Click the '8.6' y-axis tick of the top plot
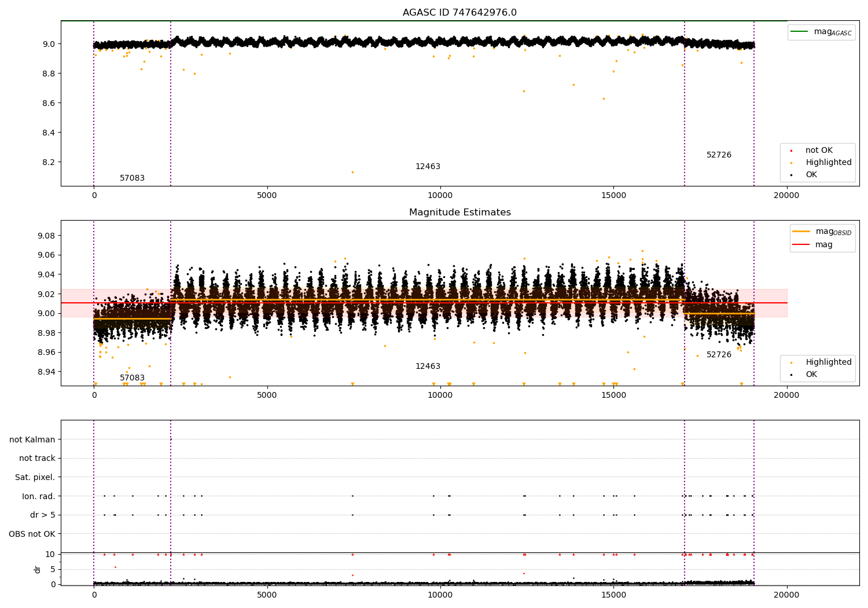 pos(49,103)
